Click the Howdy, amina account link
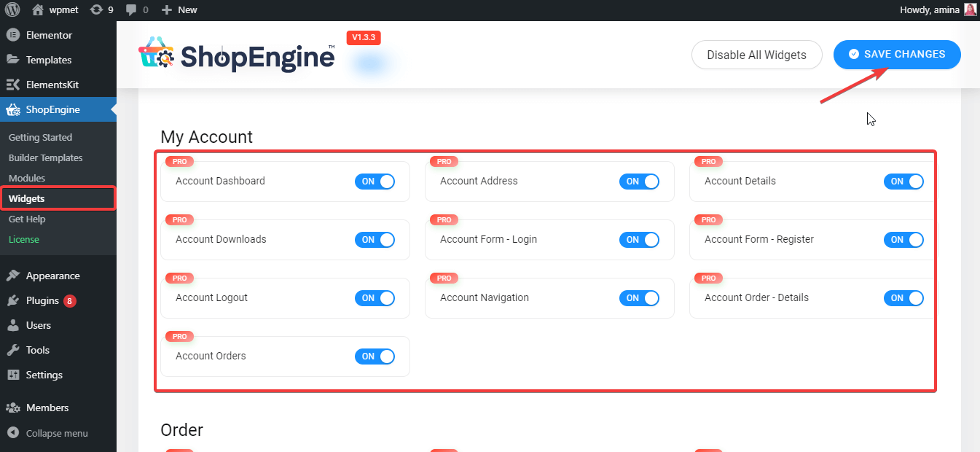The height and width of the screenshot is (452, 980). click(940, 9)
